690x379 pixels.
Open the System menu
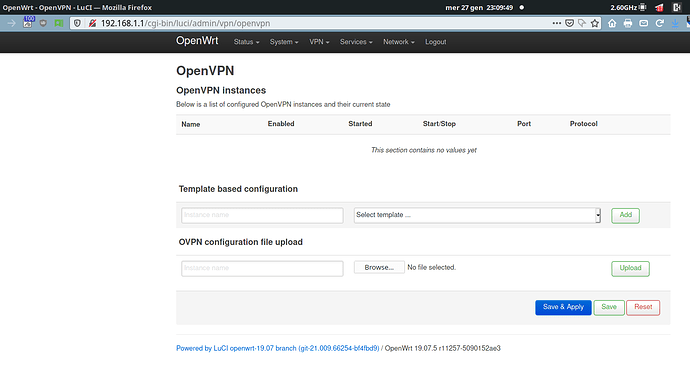coord(284,42)
